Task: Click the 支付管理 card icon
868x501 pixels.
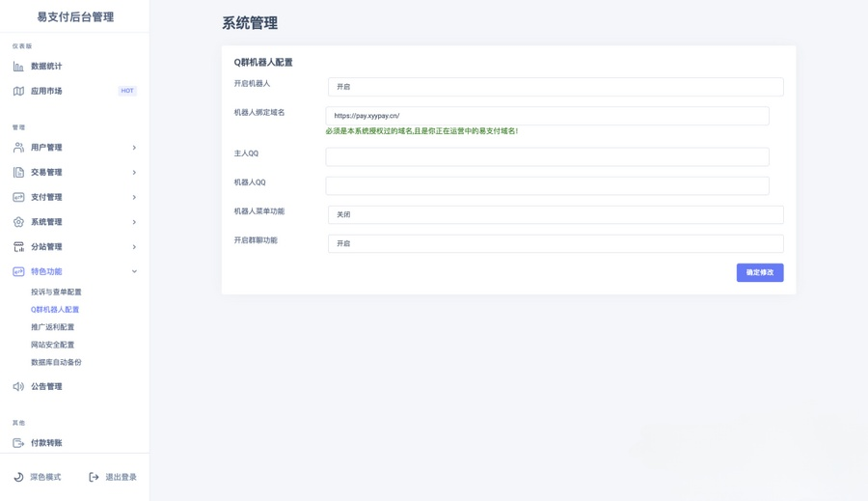Action: click(18, 197)
